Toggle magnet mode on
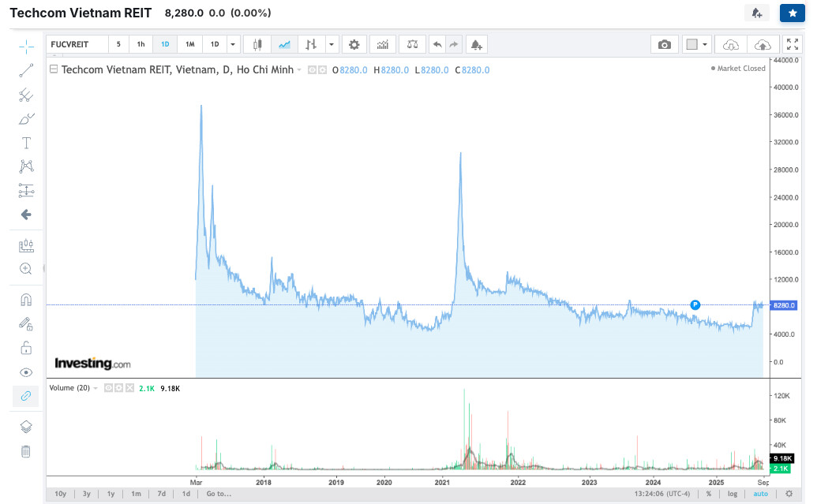Viewport: 817px width, 504px height. click(26, 300)
